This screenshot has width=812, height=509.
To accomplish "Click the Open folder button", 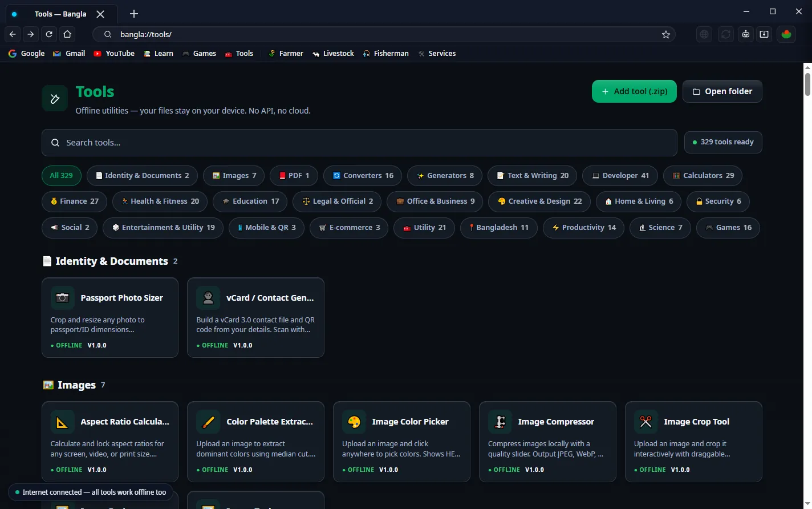I will click(x=722, y=91).
